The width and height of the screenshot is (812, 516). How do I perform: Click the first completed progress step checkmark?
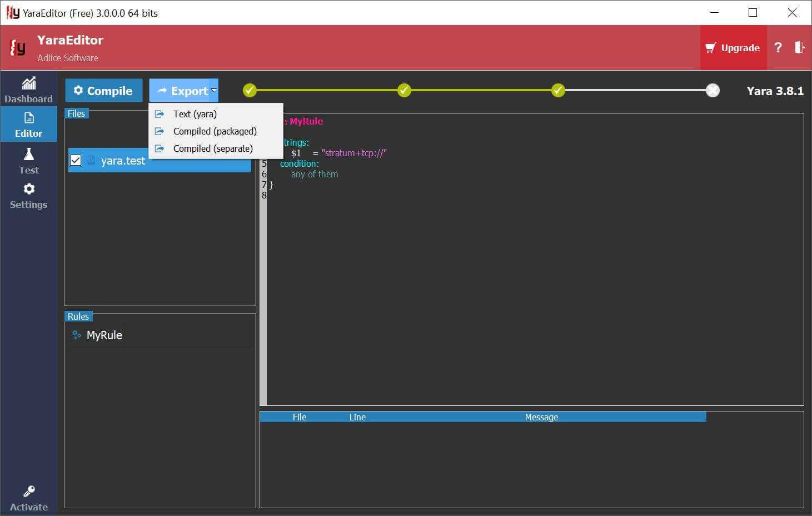point(250,91)
